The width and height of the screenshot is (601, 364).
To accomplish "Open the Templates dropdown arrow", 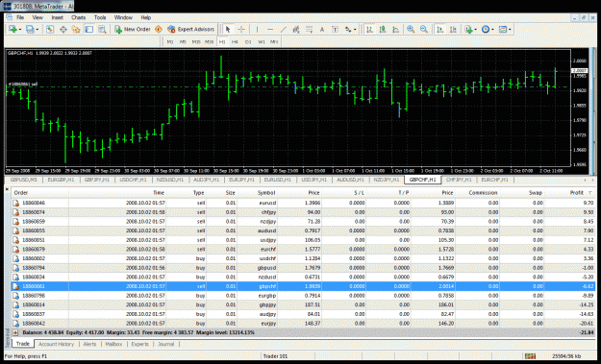I will pos(510,30).
